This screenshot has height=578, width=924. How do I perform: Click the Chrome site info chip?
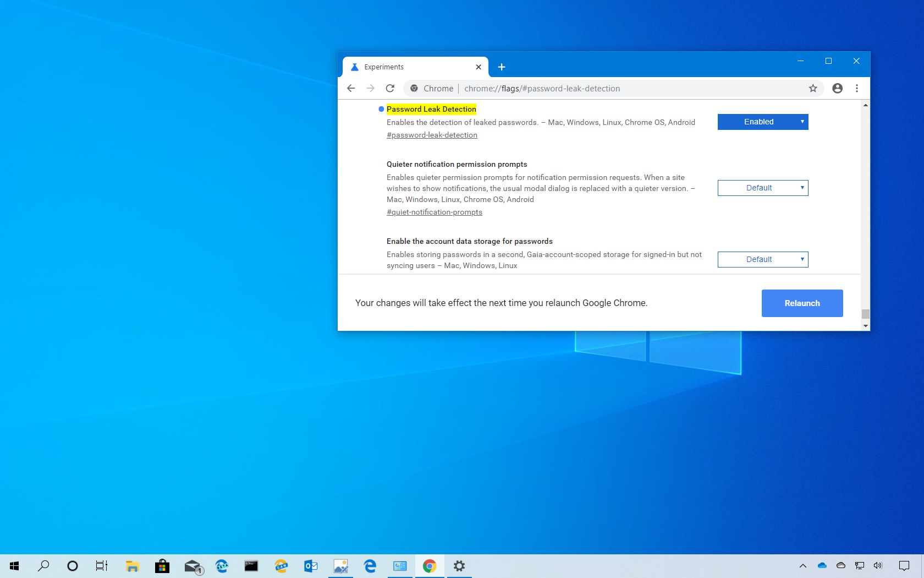coord(432,89)
